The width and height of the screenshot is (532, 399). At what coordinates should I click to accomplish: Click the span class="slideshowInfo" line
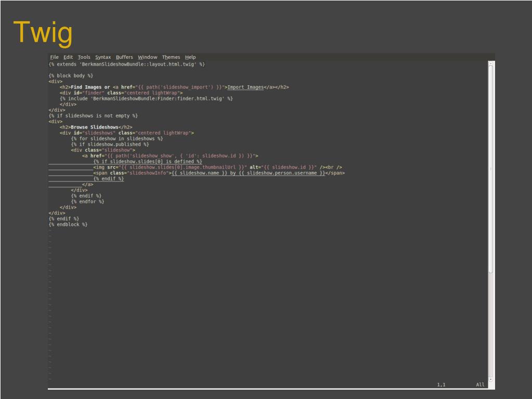point(219,173)
